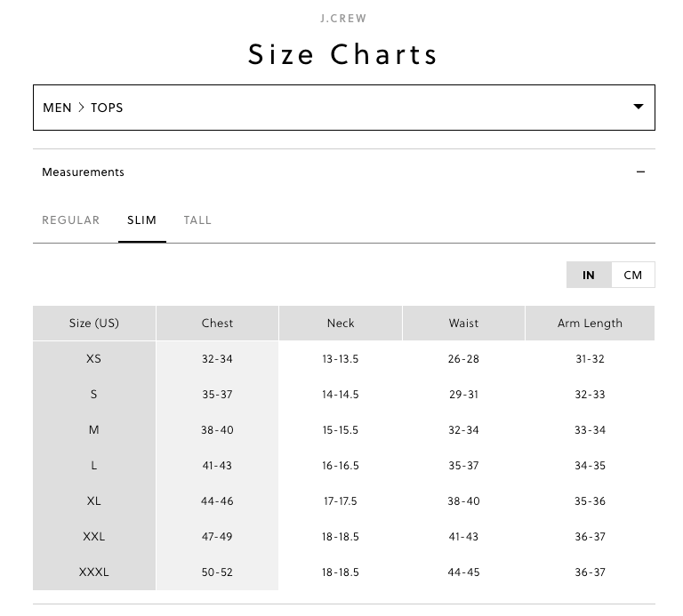Click neck value 14-14.5
The image size is (683, 616).
(341, 395)
